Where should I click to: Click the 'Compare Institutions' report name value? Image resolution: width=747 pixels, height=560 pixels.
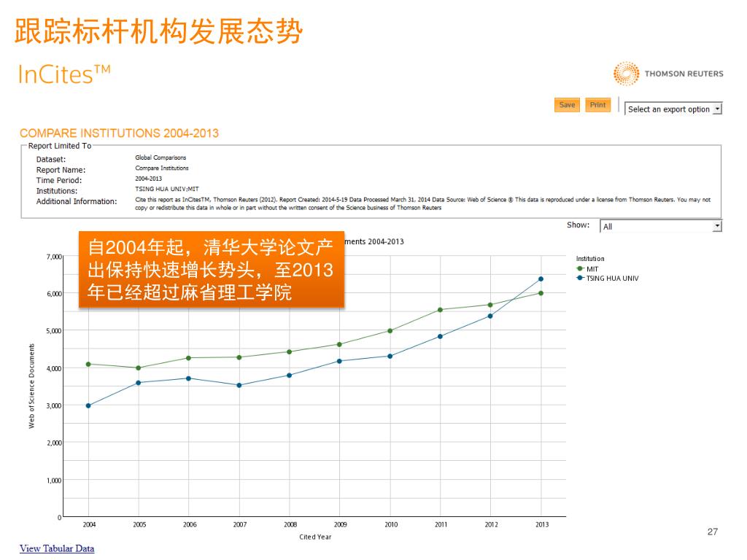click(162, 168)
